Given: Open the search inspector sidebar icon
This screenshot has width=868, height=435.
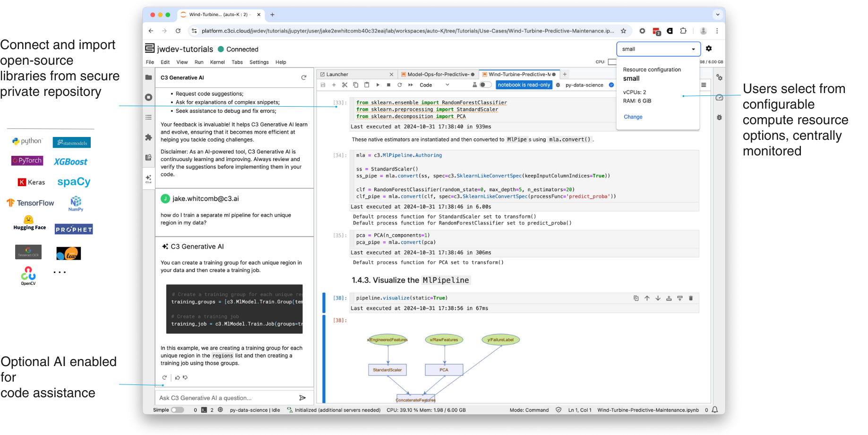Looking at the screenshot, I should pos(148,157).
